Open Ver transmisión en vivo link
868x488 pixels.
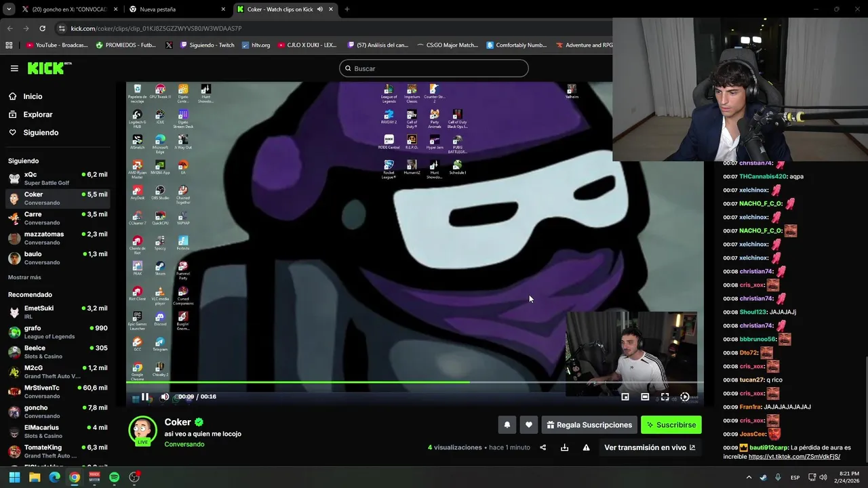[650, 447]
